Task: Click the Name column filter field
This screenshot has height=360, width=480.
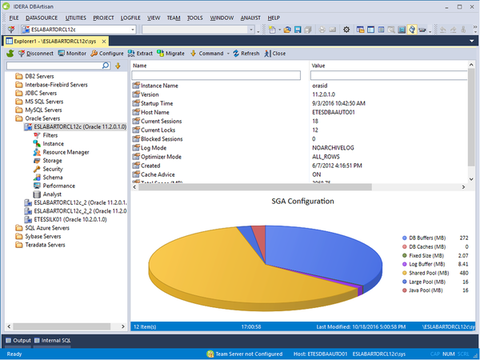Action: click(216, 75)
